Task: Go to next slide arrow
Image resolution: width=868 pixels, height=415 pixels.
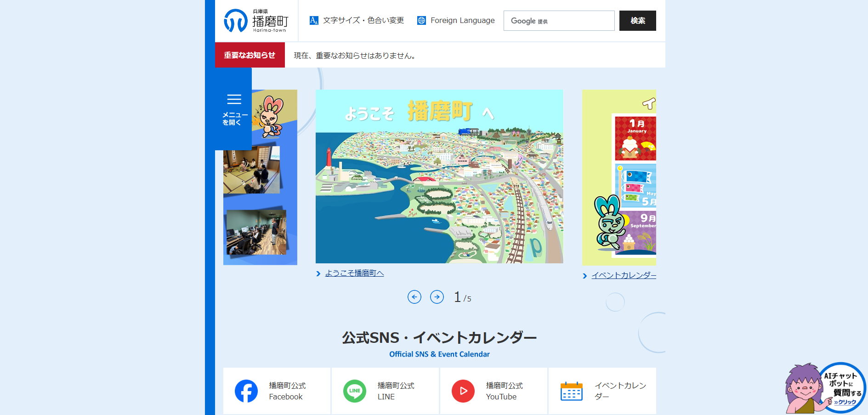Action: [x=437, y=297]
